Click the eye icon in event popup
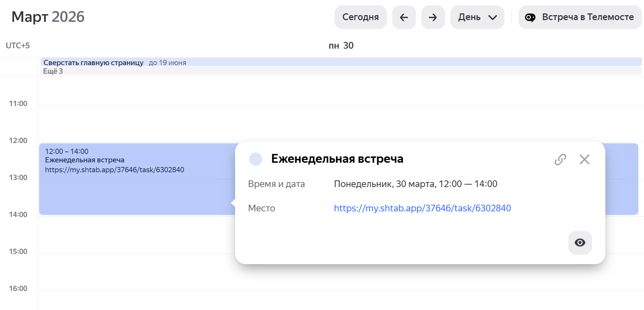The height and width of the screenshot is (310, 644). 580,243
